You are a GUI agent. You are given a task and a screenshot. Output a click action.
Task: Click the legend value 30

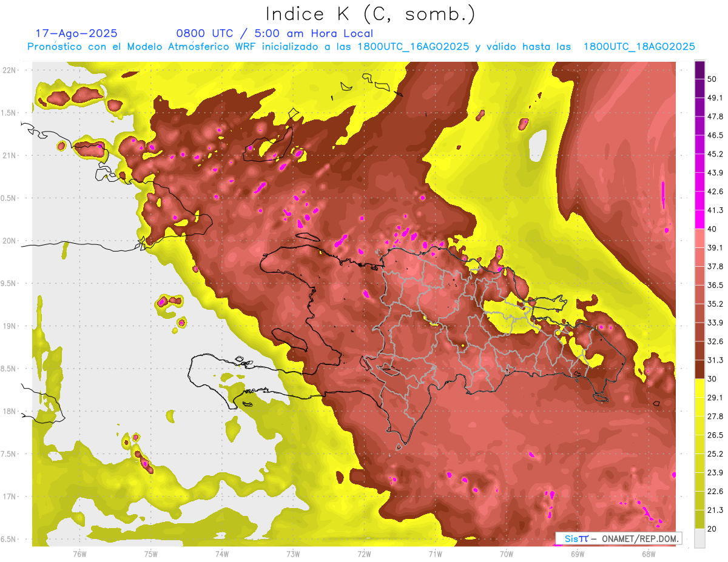click(x=713, y=379)
